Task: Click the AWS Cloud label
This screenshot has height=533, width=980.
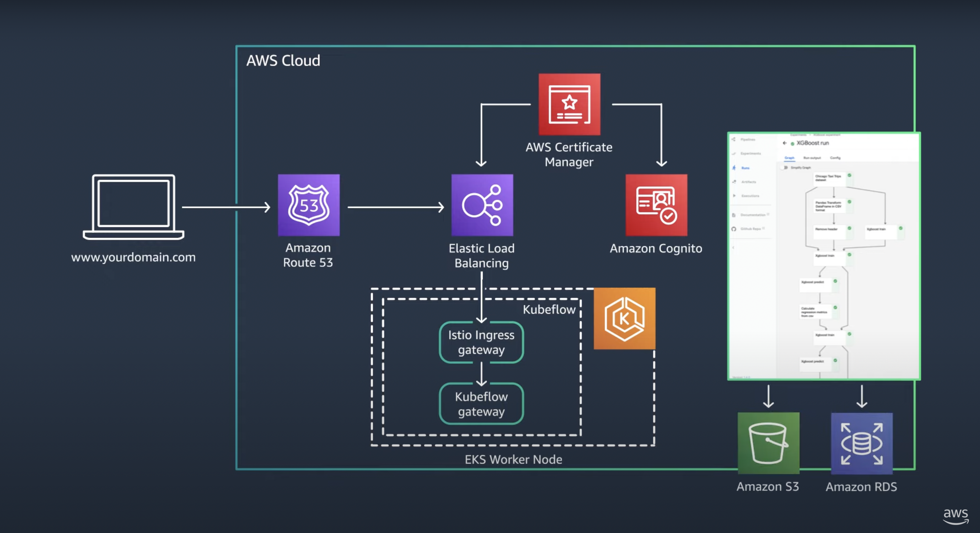Action: pos(284,61)
